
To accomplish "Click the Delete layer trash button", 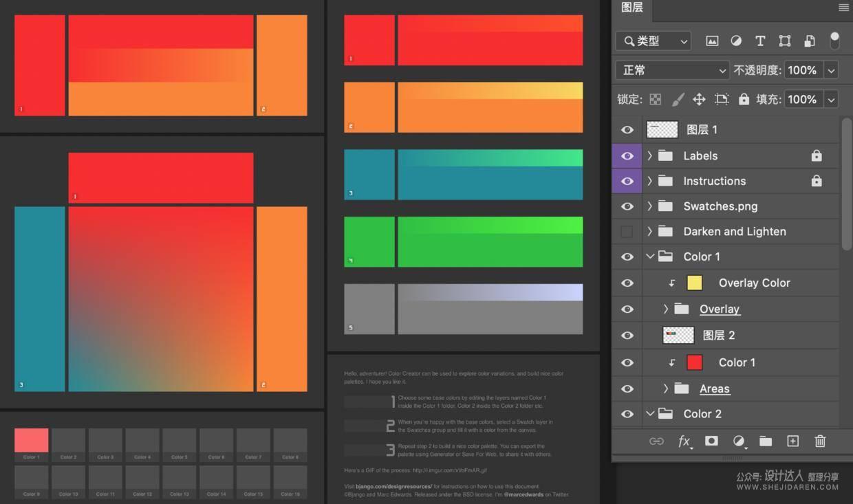I will point(820,441).
